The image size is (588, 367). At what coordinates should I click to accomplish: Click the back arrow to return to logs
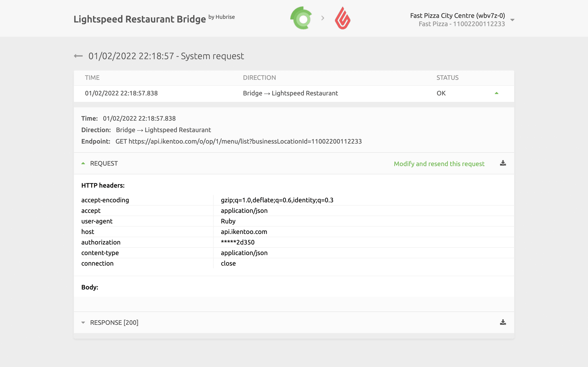tap(78, 56)
